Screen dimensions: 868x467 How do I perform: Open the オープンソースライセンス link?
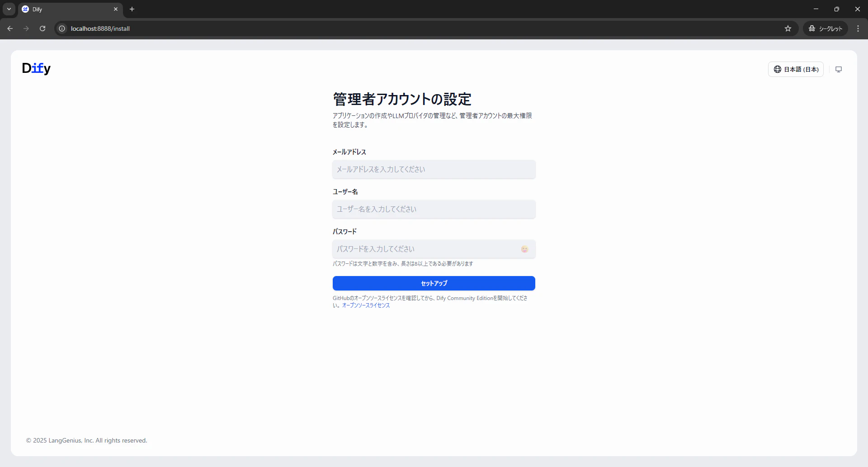click(x=366, y=305)
